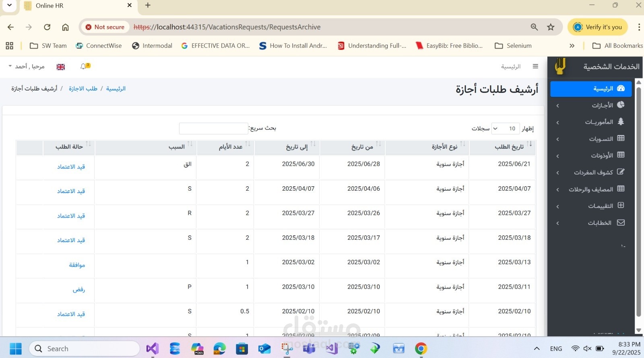Sort by حالة الطلب column header
This screenshot has height=358, width=644.
coord(68,147)
